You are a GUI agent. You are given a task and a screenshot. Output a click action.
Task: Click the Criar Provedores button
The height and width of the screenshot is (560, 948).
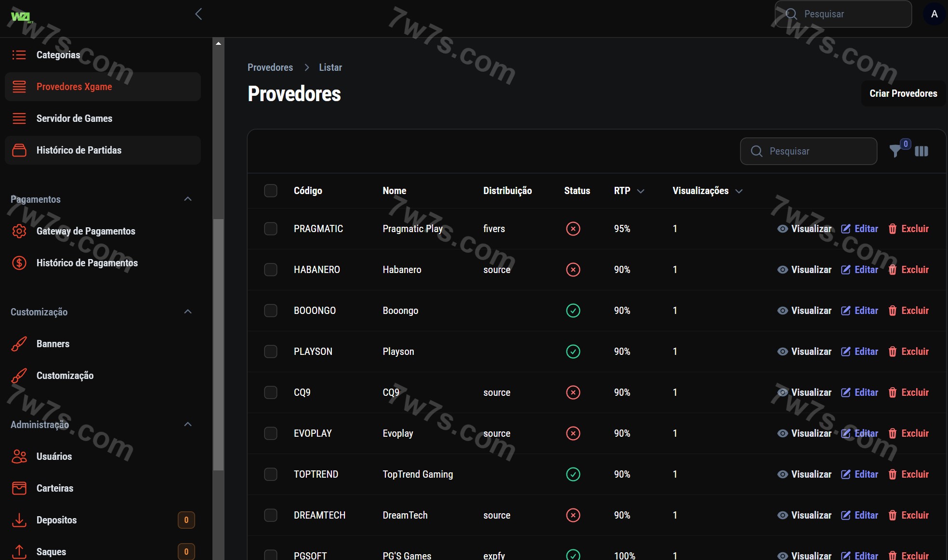[903, 93]
